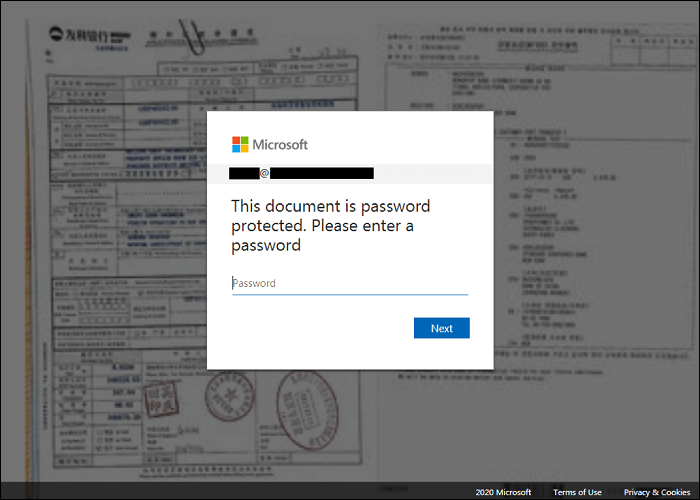Image resolution: width=700 pixels, height=500 pixels.
Task: Click the square red seal stamp
Action: [x=161, y=399]
